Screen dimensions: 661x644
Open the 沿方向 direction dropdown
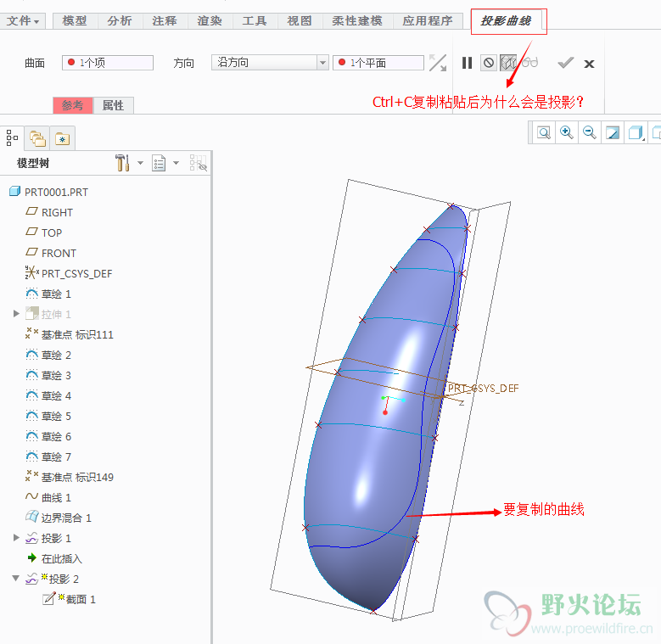coord(322,63)
